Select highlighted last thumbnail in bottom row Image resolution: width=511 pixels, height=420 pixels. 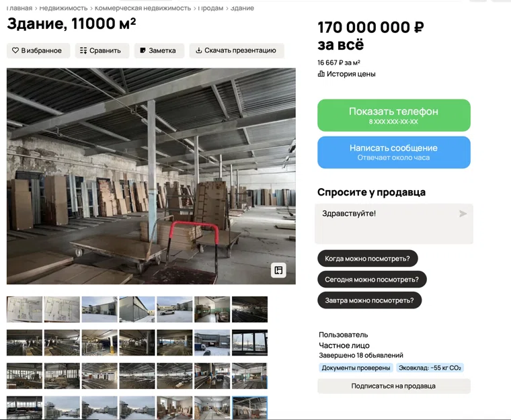pos(249,408)
